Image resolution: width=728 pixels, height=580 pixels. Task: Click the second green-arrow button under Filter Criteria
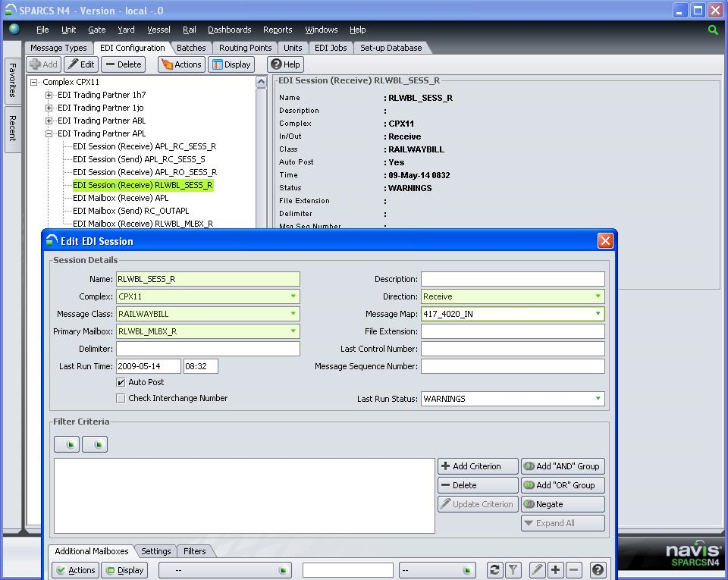[x=95, y=444]
